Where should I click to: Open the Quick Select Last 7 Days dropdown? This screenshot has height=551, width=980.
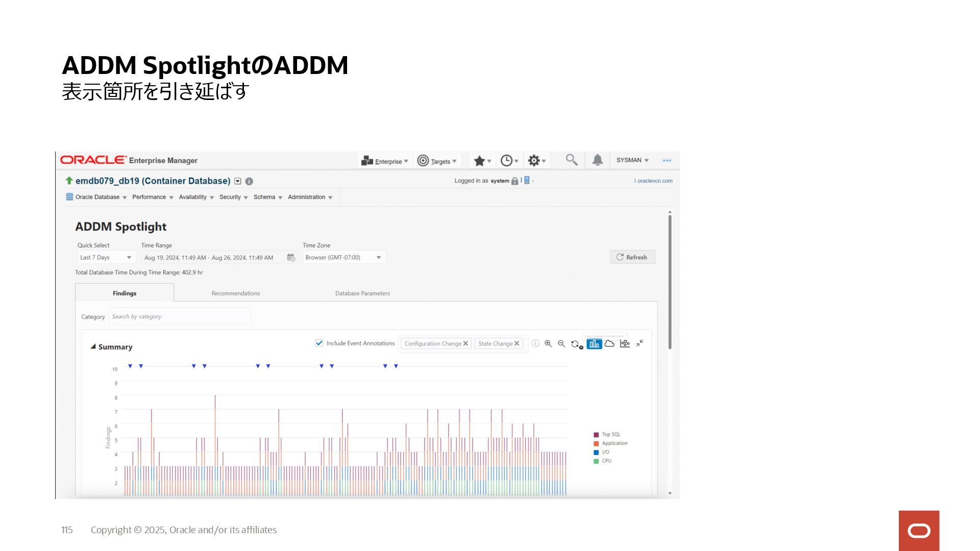click(x=106, y=258)
